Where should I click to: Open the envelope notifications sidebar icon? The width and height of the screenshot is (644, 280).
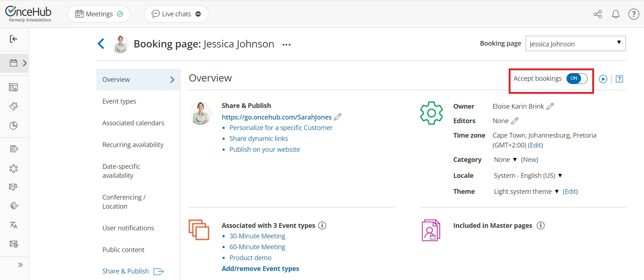click(14, 187)
